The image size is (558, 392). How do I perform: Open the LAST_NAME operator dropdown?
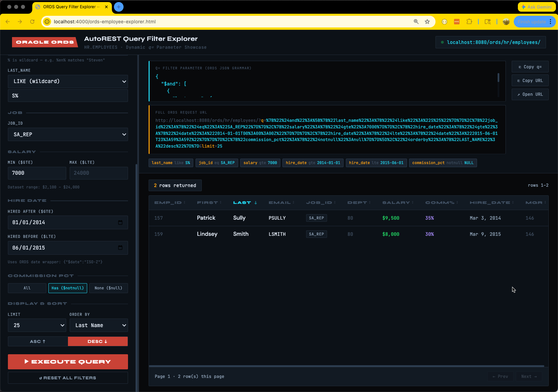pyautogui.click(x=68, y=81)
